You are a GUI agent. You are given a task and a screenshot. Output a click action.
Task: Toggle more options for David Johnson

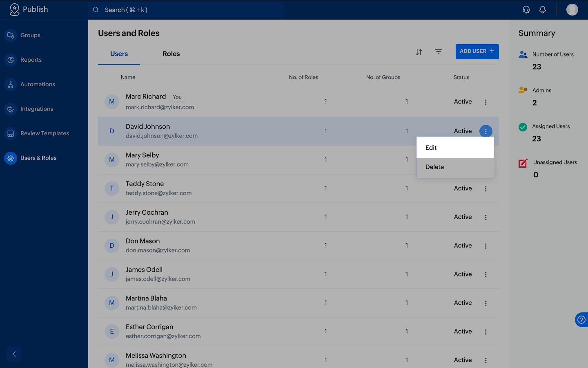[x=486, y=131]
